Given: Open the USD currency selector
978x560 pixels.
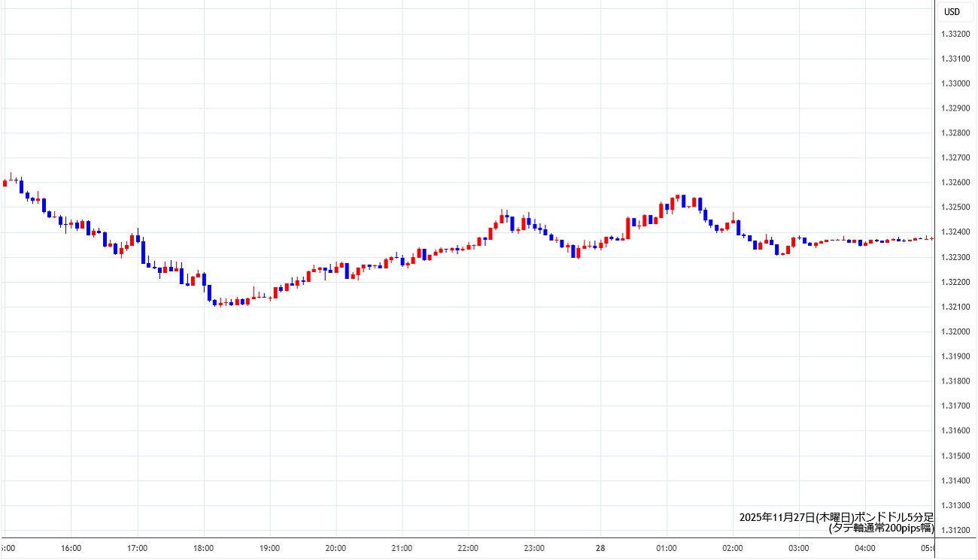Looking at the screenshot, I should [952, 11].
